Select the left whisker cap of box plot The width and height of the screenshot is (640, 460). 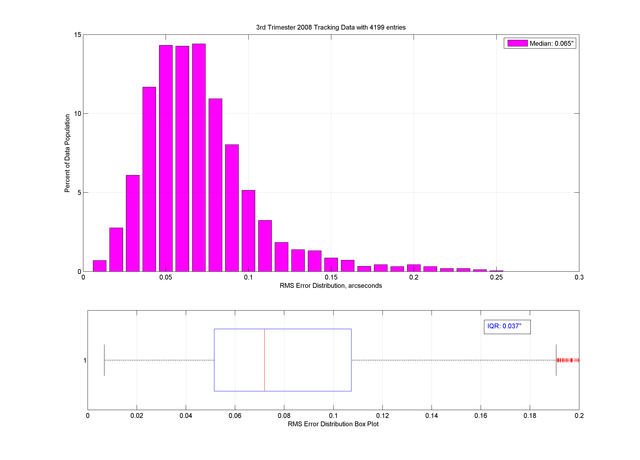point(104,360)
